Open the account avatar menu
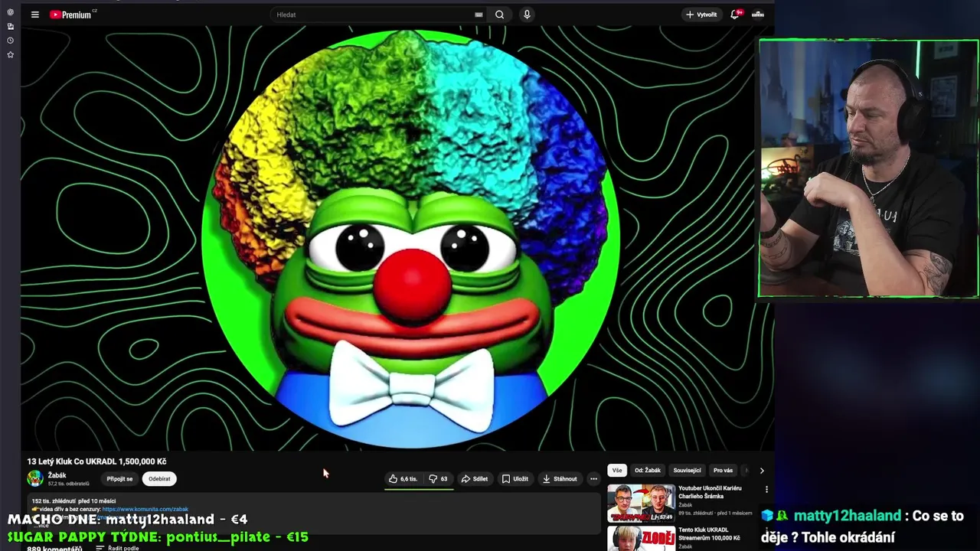This screenshot has width=980, height=551. coord(758,15)
